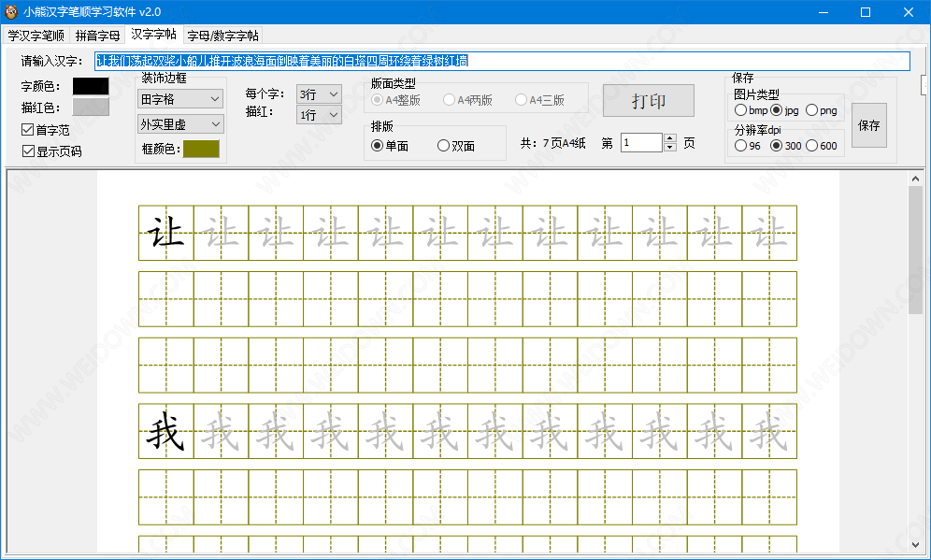Open the 描红色 gray color swatch
This screenshot has width=931, height=560.
tap(91, 107)
